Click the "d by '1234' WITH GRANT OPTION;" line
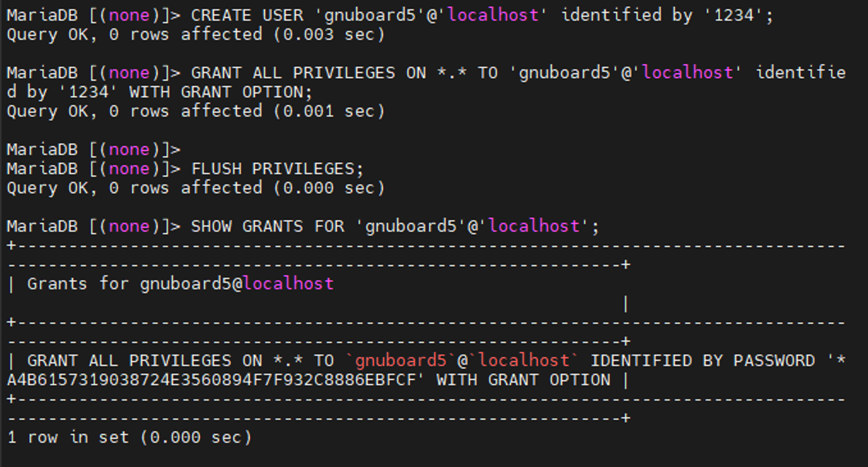The image size is (868, 467). (x=159, y=92)
